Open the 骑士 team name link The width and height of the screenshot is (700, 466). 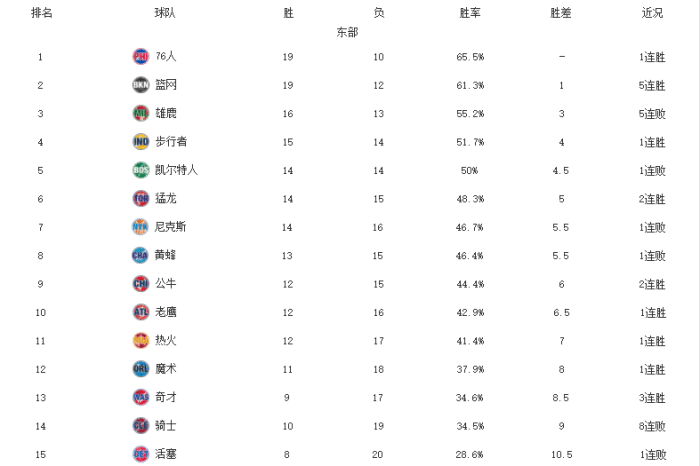166,425
